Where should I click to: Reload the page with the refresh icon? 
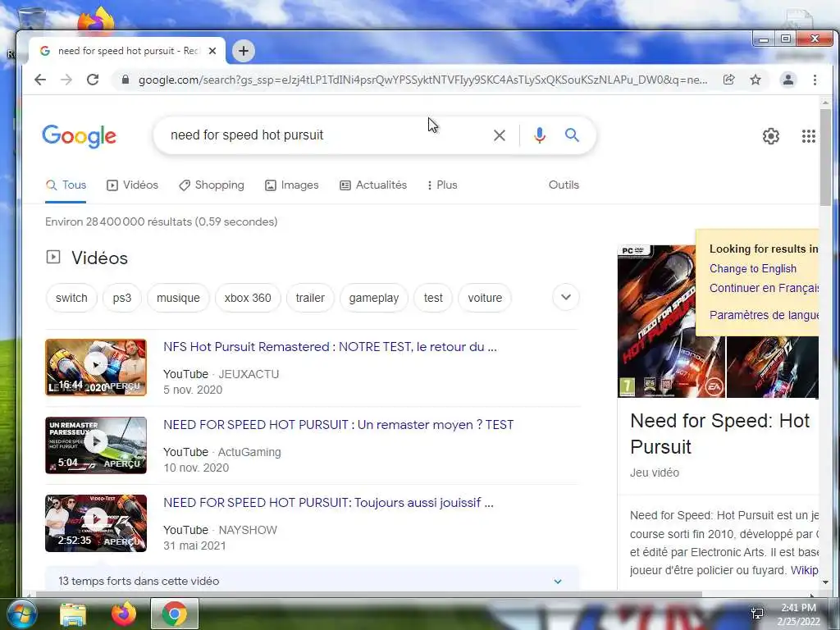click(x=93, y=80)
